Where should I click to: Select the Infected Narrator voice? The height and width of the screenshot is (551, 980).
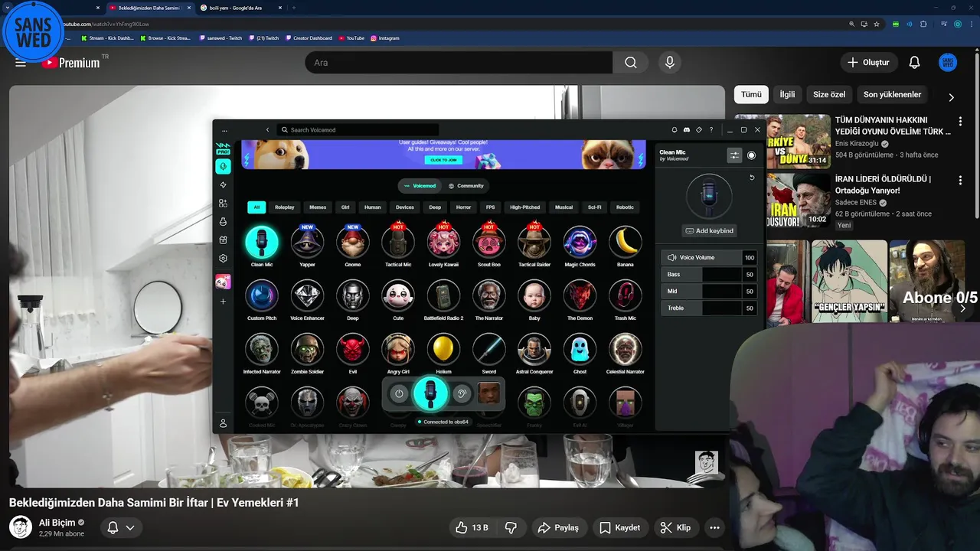(262, 350)
